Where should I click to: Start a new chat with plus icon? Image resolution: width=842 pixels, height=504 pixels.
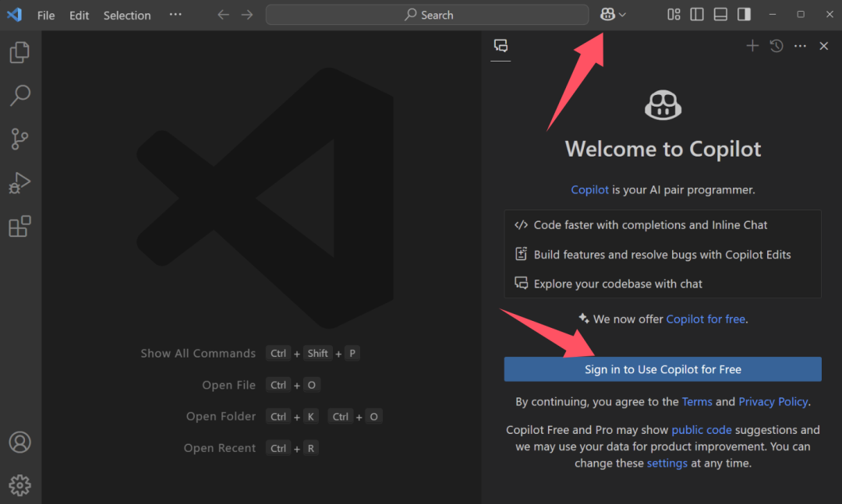(x=752, y=46)
